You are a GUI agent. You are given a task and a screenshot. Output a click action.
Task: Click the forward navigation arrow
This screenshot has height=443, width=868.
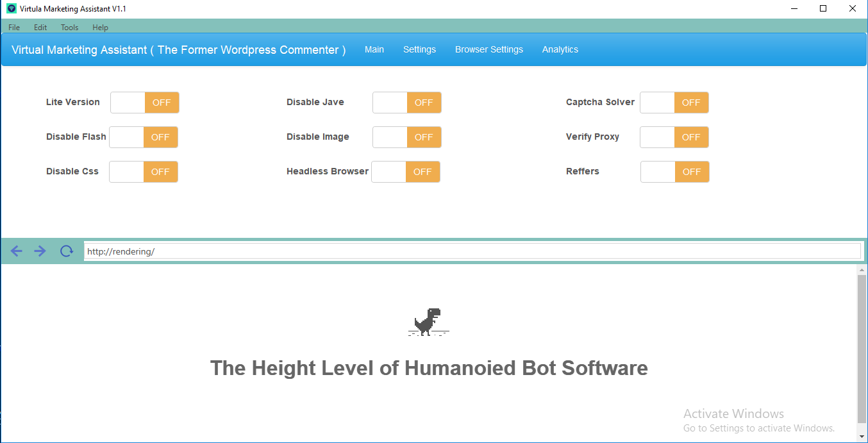coord(39,251)
